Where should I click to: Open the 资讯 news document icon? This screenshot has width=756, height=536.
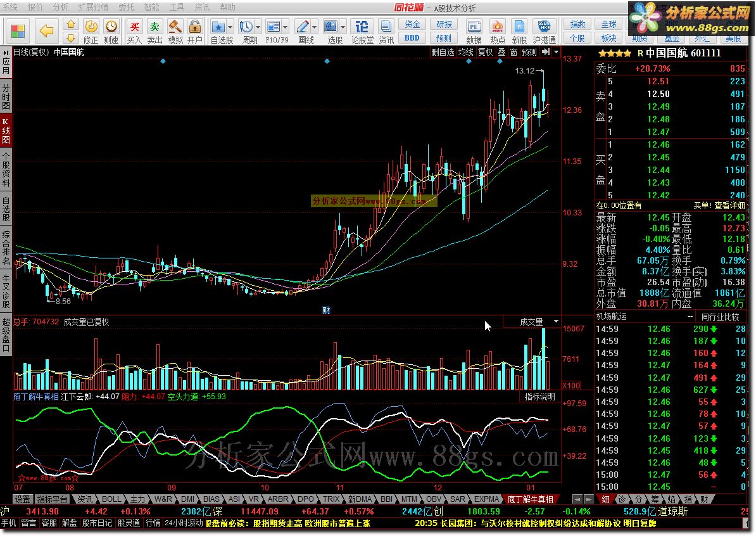[386, 31]
